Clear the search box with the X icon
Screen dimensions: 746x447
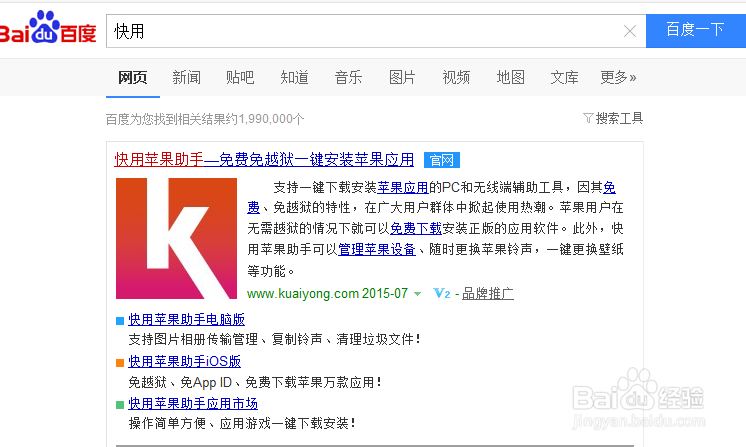click(x=629, y=31)
